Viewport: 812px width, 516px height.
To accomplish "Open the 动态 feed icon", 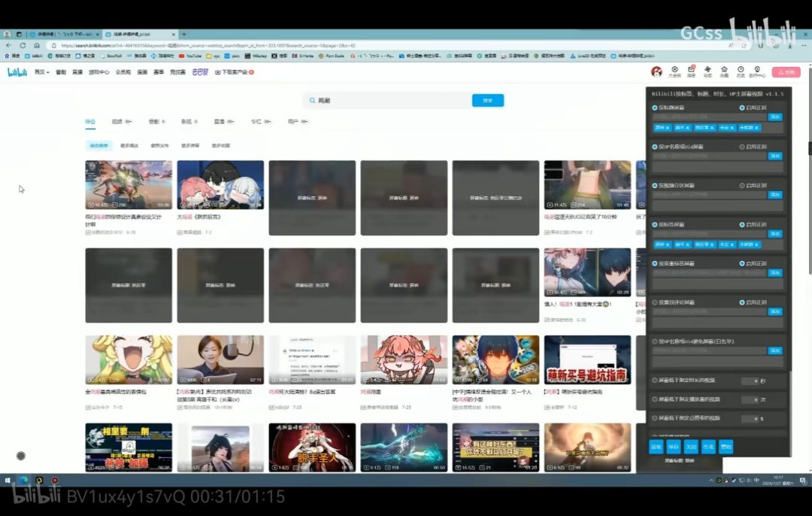I will pos(707,71).
